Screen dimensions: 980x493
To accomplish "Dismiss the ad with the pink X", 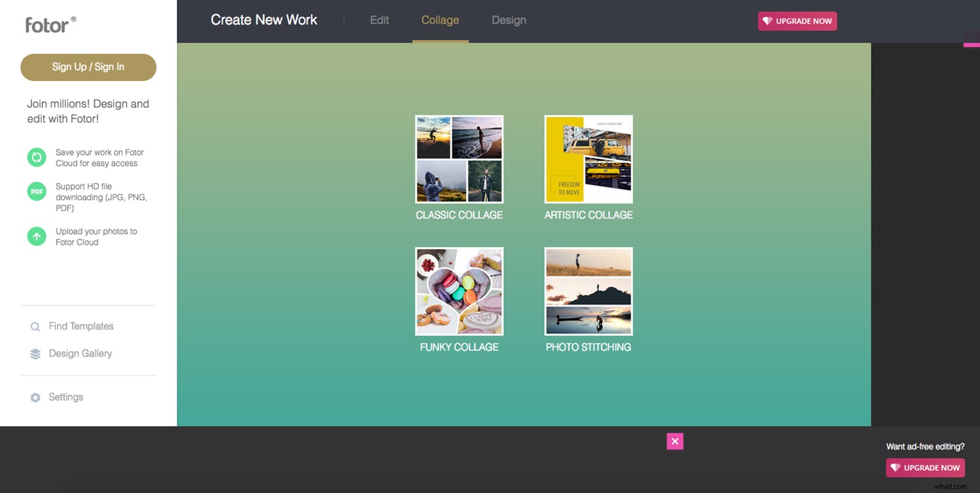I will tap(675, 441).
